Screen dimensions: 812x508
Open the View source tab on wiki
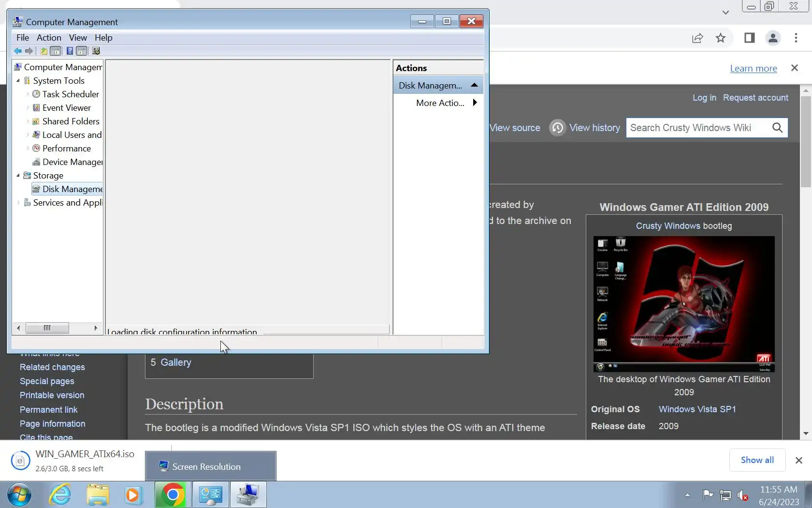tap(515, 128)
